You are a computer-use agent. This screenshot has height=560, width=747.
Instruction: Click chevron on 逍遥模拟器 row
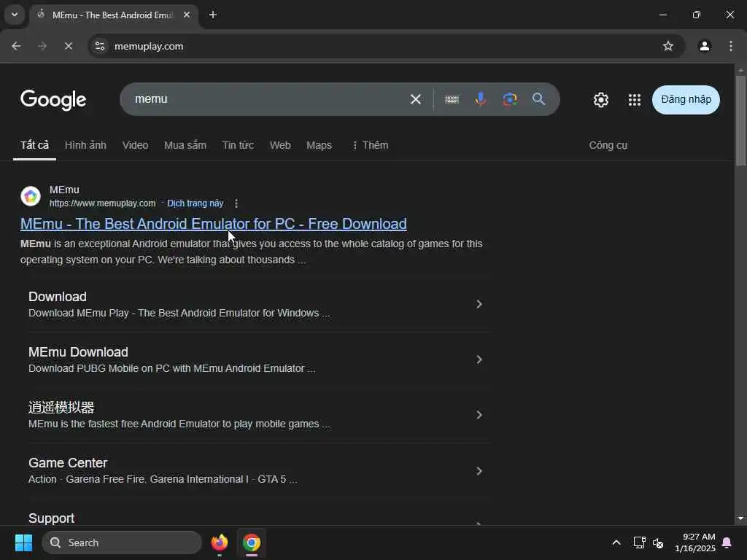click(x=479, y=415)
